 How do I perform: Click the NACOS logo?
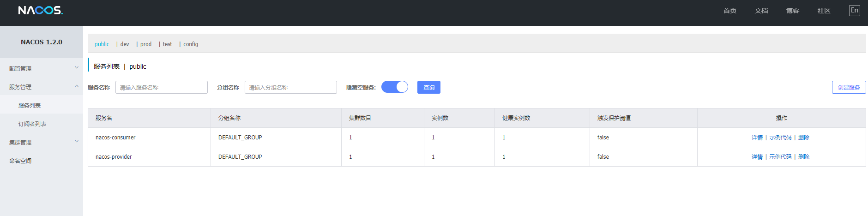pos(41,10)
